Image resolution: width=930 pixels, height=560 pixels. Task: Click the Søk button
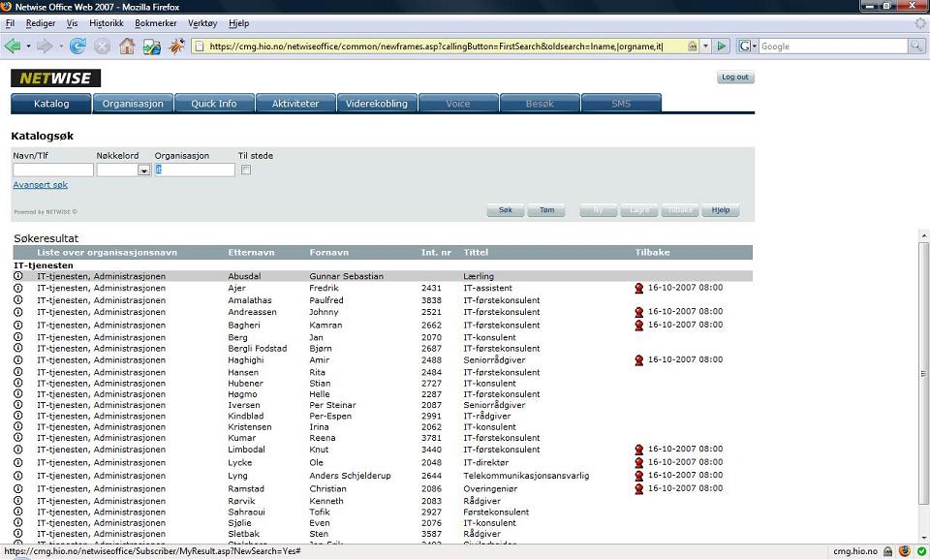(506, 210)
